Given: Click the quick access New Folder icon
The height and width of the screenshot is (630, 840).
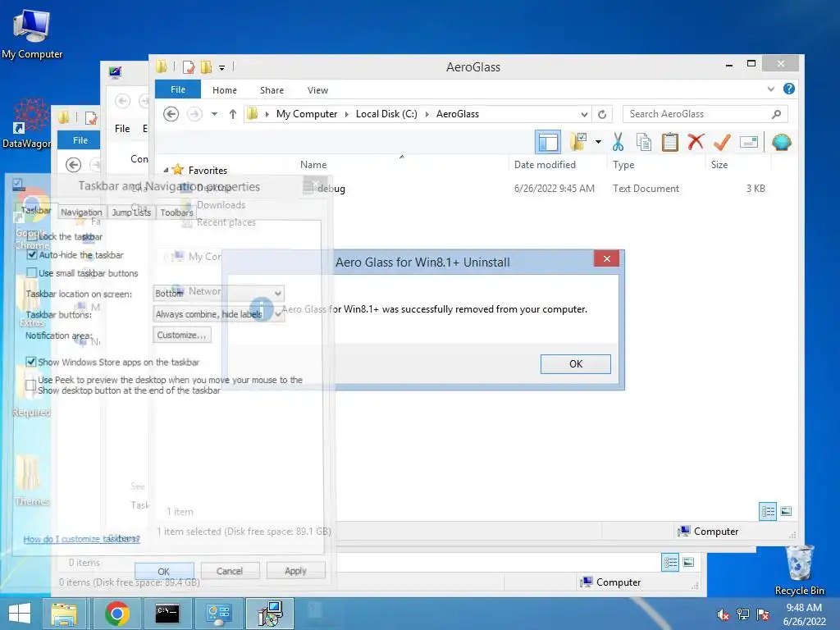Looking at the screenshot, I should point(206,67).
